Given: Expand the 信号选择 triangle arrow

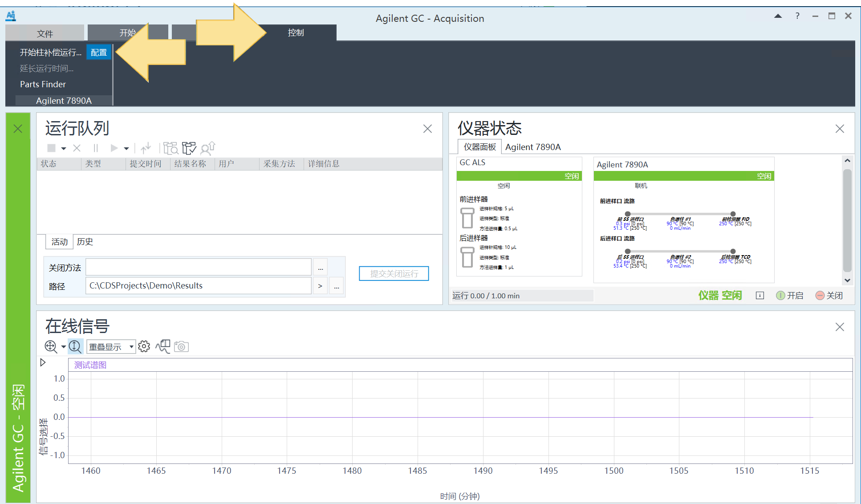Looking at the screenshot, I should click(43, 362).
